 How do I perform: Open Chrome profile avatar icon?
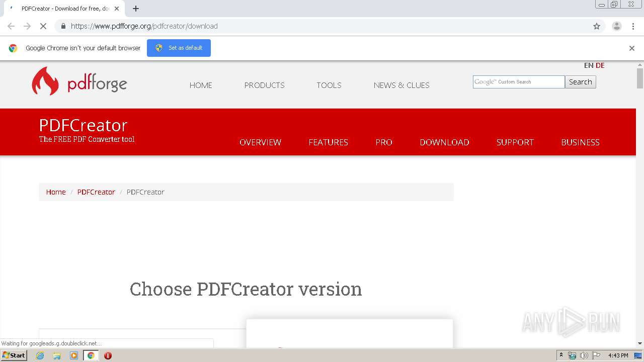[x=617, y=26]
